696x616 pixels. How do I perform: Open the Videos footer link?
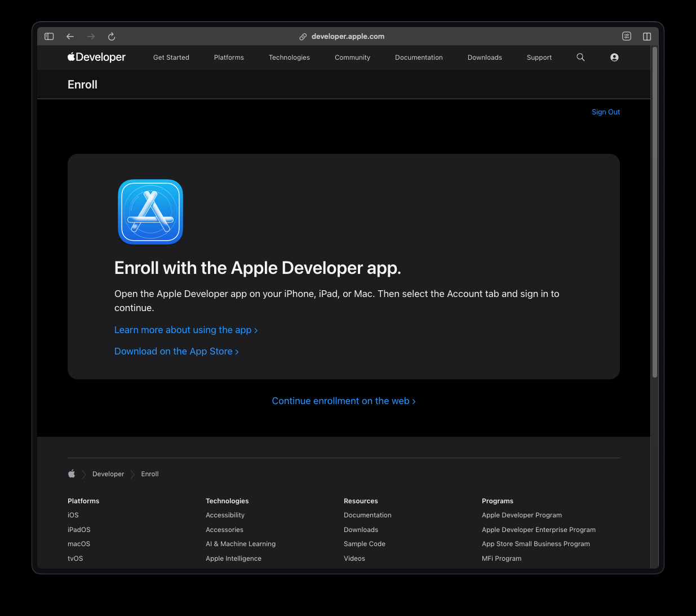(354, 559)
